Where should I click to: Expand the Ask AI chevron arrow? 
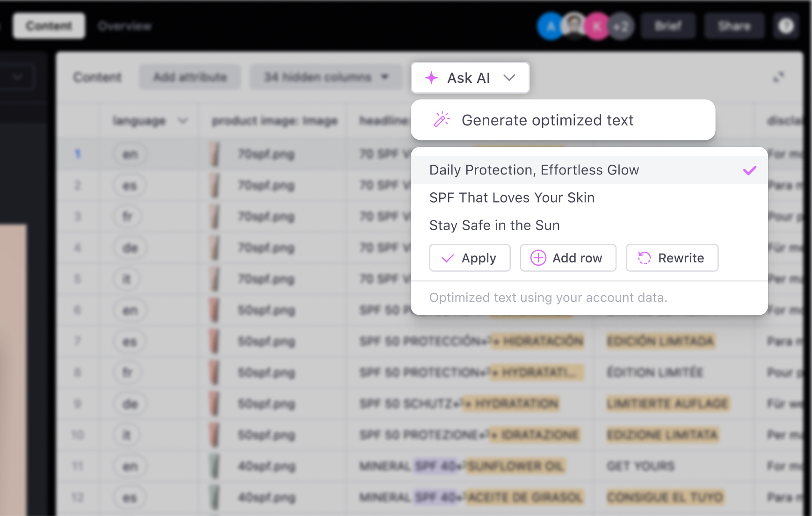pyautogui.click(x=509, y=78)
